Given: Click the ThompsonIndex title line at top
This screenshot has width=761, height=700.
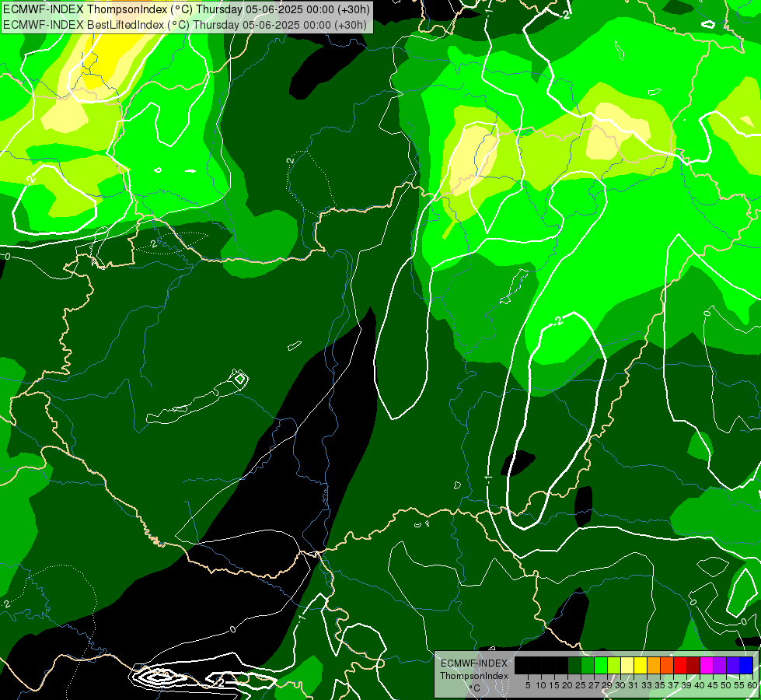Looking at the screenshot, I should [187, 9].
